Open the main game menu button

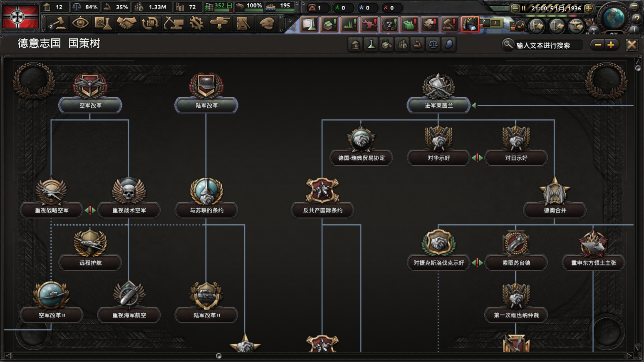point(634,7)
